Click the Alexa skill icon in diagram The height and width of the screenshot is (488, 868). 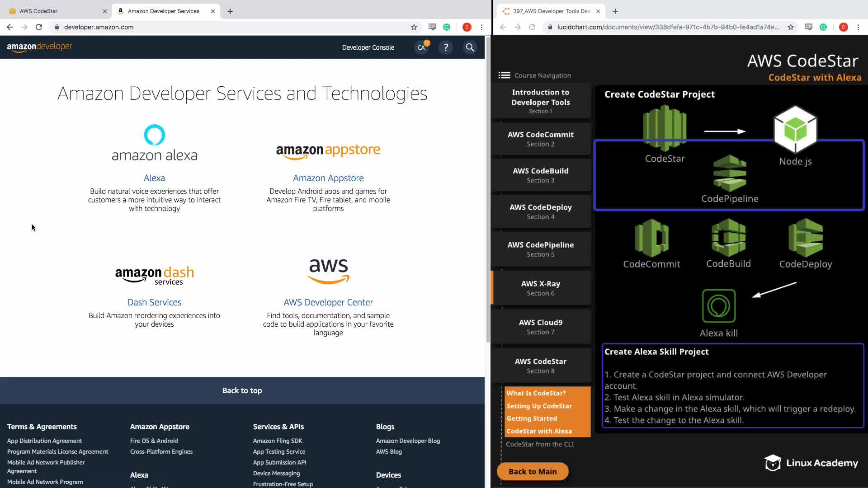[718, 306]
